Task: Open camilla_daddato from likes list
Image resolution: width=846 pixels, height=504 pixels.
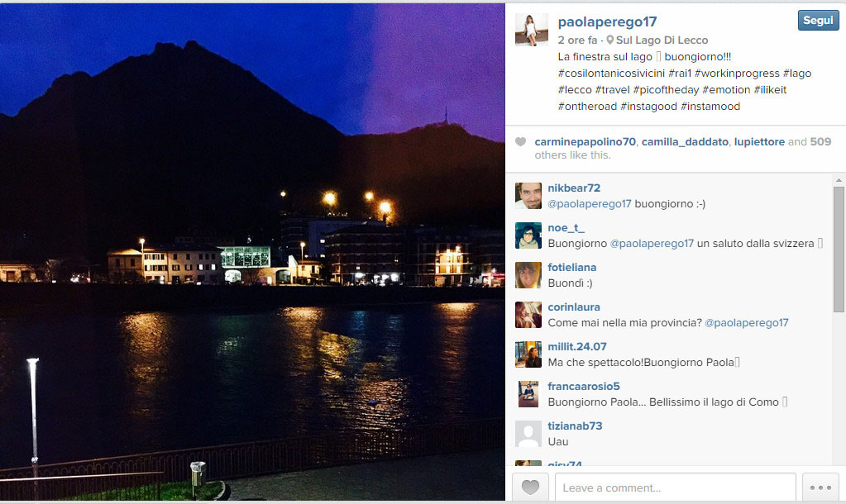Action: (685, 142)
